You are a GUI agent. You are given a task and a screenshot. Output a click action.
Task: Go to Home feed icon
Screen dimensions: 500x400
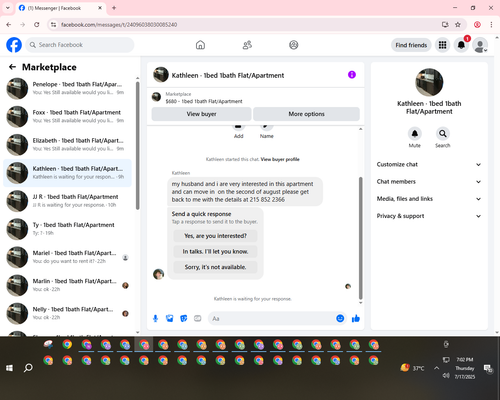click(x=200, y=45)
